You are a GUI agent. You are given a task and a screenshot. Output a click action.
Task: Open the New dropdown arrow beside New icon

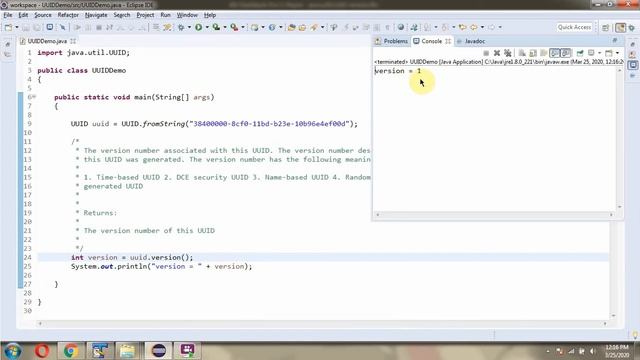coord(17,27)
